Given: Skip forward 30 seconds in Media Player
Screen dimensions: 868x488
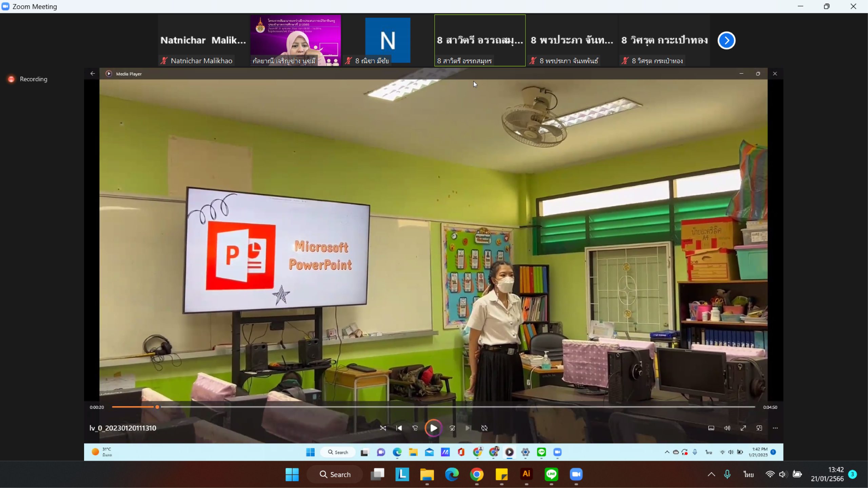Looking at the screenshot, I should point(452,428).
